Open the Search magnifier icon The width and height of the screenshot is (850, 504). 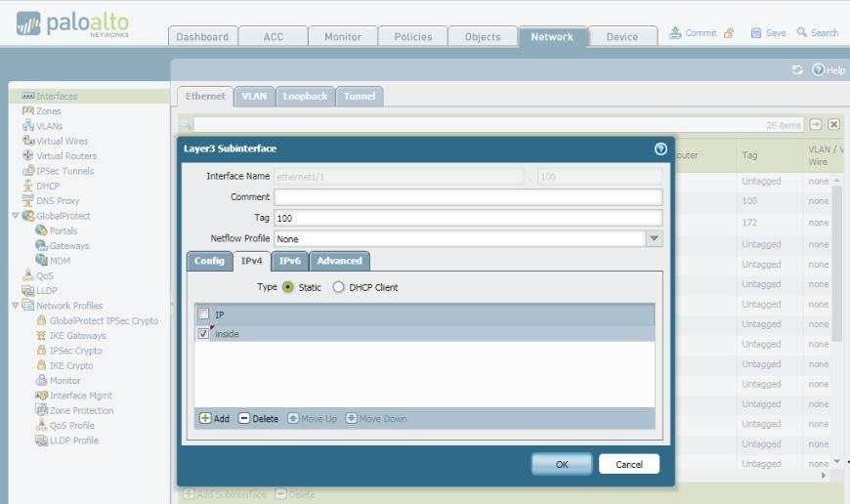click(802, 33)
